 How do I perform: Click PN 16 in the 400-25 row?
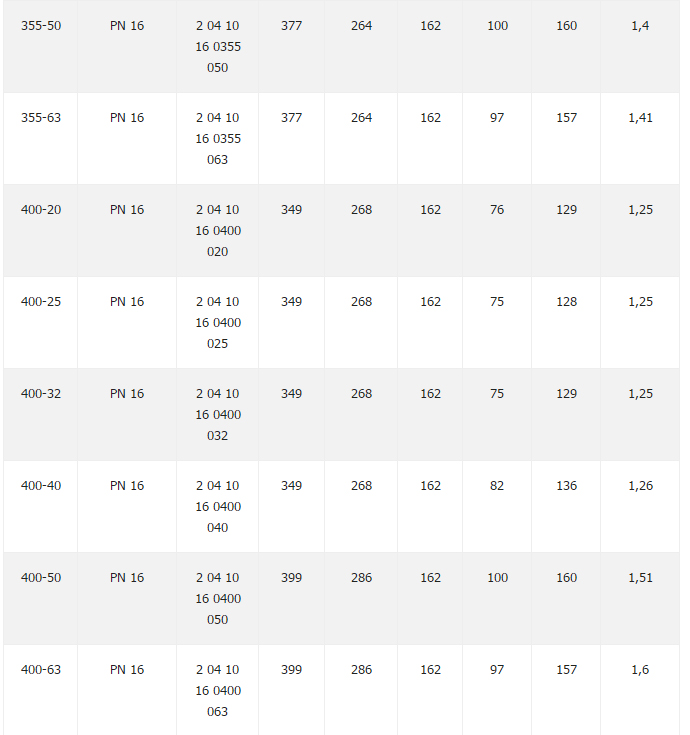(x=127, y=301)
